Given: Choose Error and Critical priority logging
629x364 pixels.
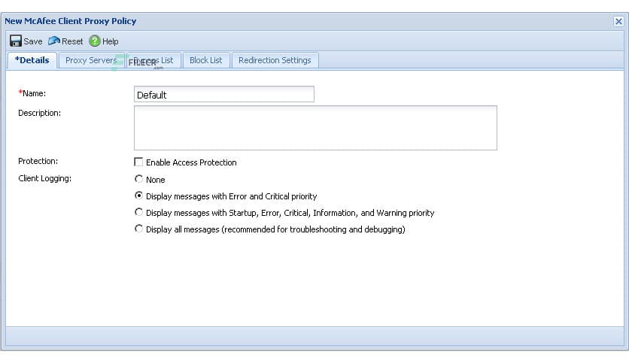Looking at the screenshot, I should [138, 196].
